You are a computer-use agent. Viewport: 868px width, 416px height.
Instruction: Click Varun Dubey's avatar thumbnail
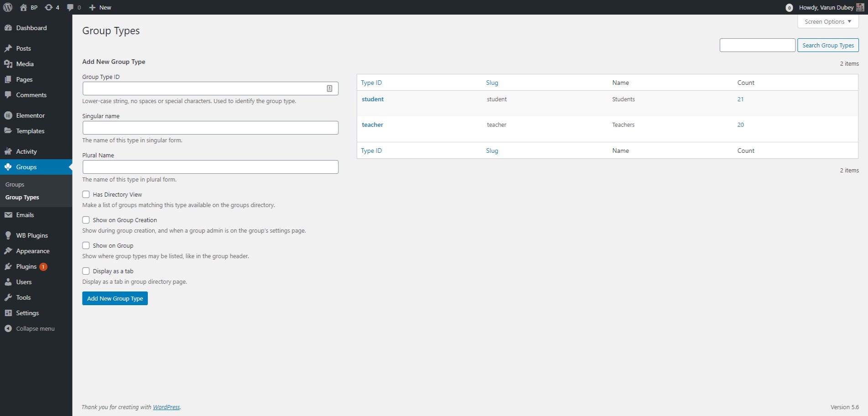tap(860, 7)
